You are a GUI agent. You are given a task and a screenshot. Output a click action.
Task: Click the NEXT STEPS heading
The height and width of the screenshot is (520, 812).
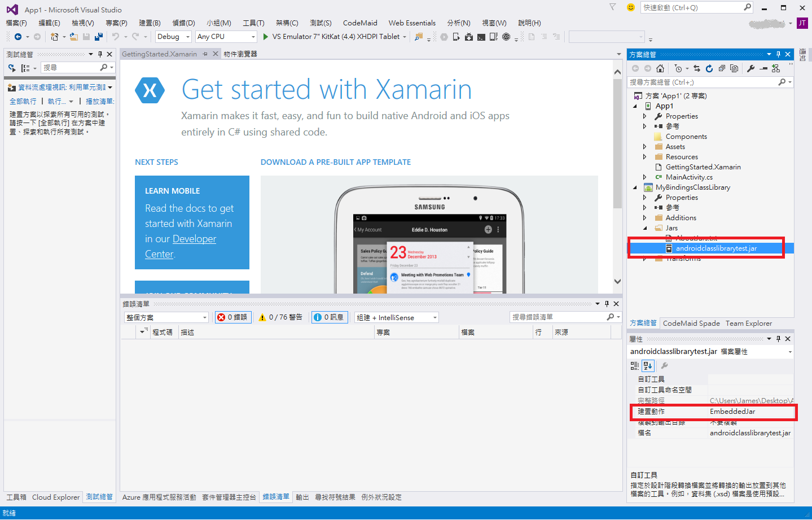point(156,162)
